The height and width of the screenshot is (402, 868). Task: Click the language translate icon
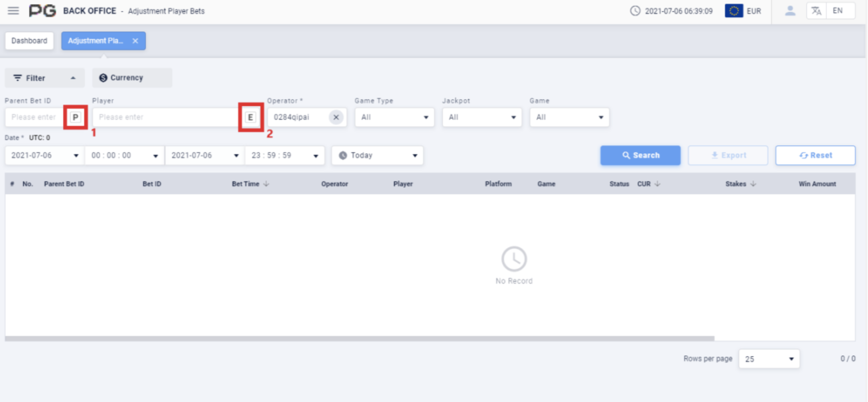coord(816,11)
